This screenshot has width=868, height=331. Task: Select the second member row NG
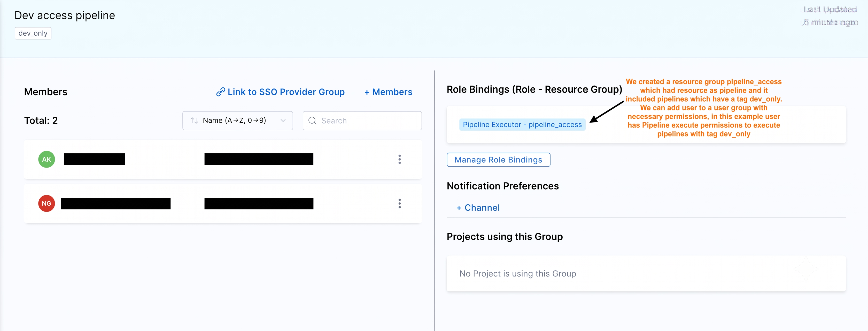[x=223, y=204]
